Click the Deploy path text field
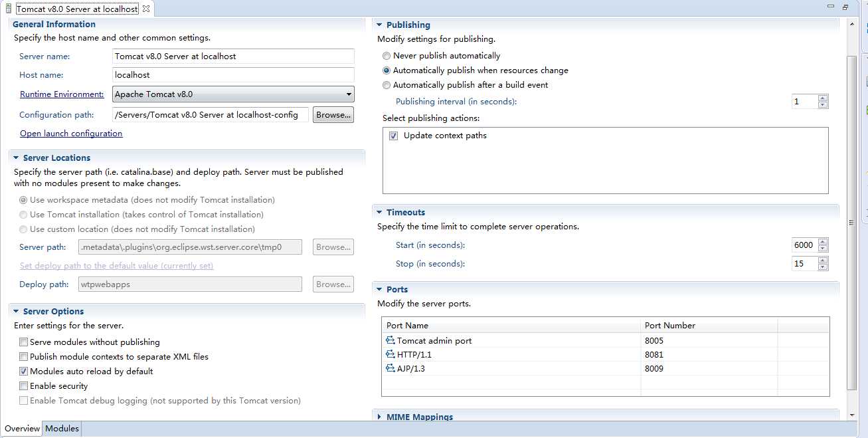Screen dimensions: 868x438 (190, 284)
